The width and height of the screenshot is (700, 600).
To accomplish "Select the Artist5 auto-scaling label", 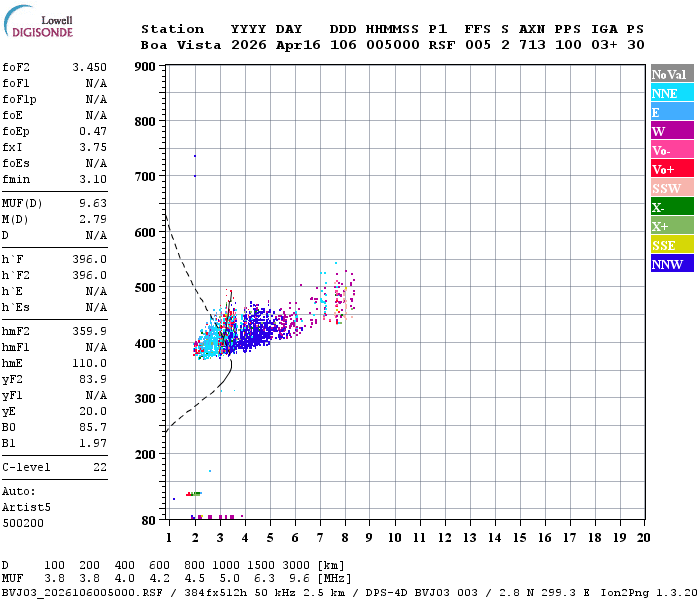I will coord(26,507).
